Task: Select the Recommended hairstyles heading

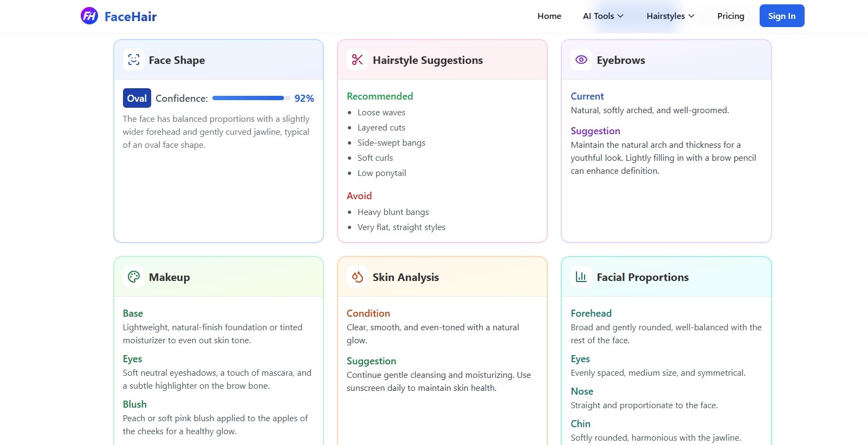Action: tap(379, 96)
